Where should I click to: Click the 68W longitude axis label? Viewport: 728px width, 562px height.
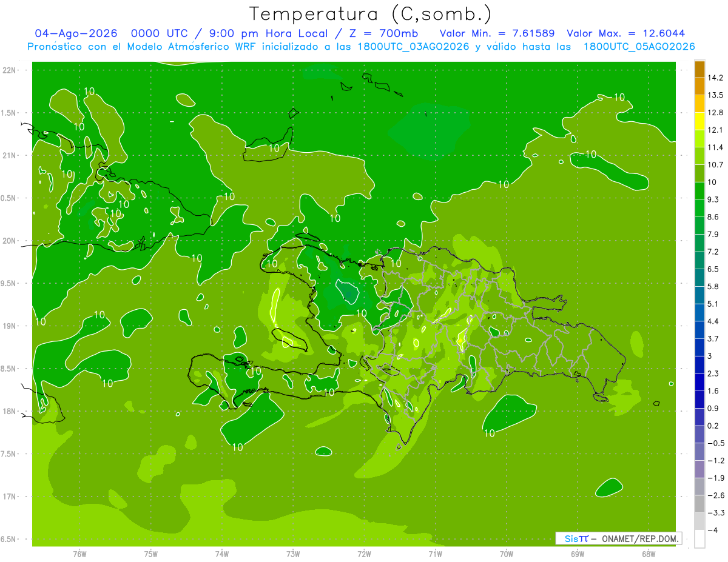648,554
